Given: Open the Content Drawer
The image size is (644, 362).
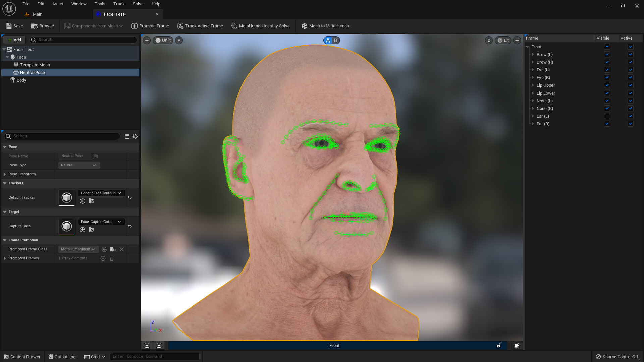Looking at the screenshot, I should click(x=21, y=357).
